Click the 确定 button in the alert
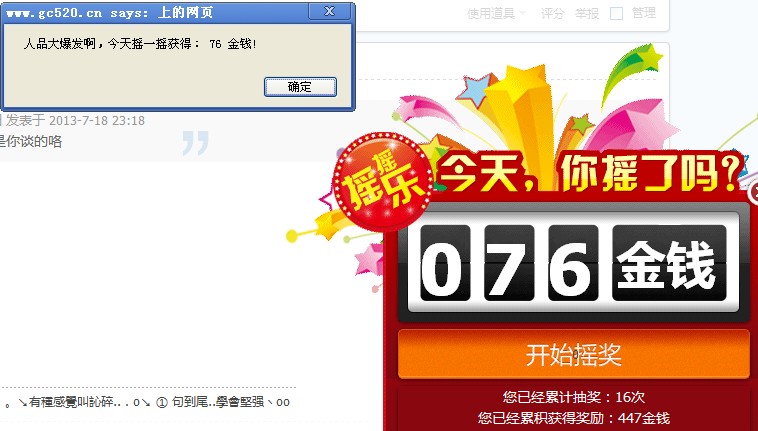The width and height of the screenshot is (758, 431). (x=300, y=87)
